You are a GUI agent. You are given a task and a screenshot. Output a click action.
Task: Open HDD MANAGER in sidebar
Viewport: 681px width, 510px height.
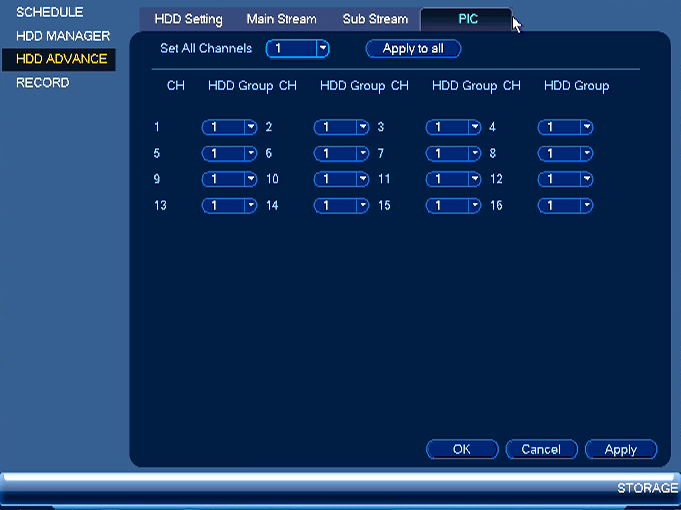tap(63, 36)
